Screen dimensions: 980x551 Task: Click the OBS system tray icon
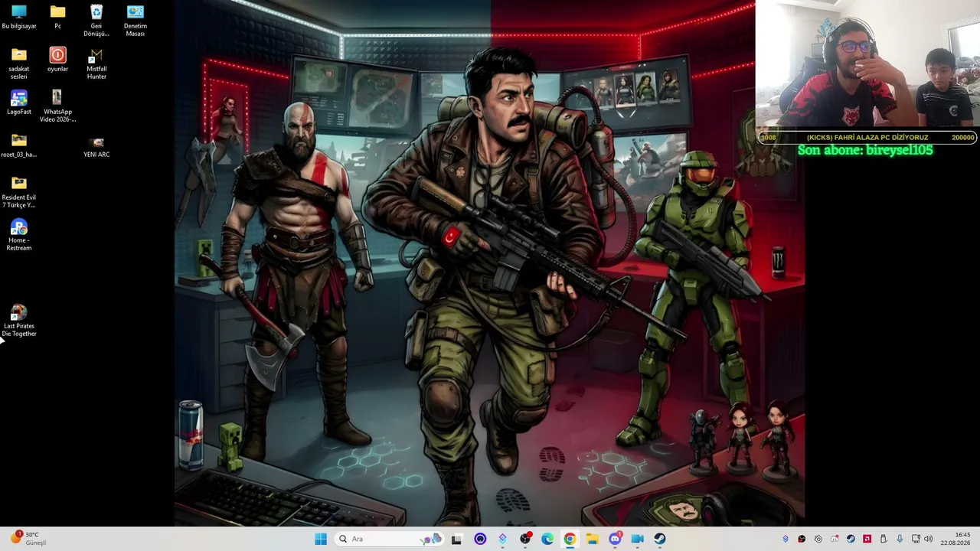(x=802, y=539)
